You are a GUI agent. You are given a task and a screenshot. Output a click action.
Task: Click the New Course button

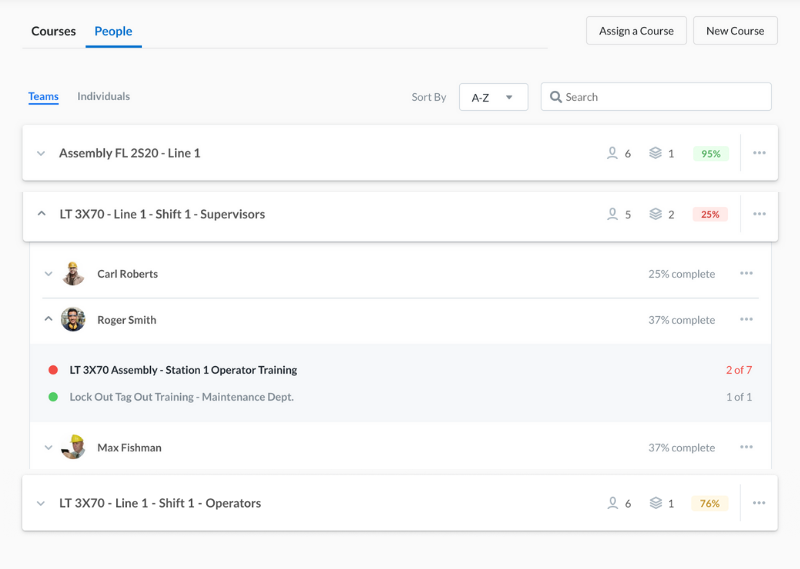735,31
